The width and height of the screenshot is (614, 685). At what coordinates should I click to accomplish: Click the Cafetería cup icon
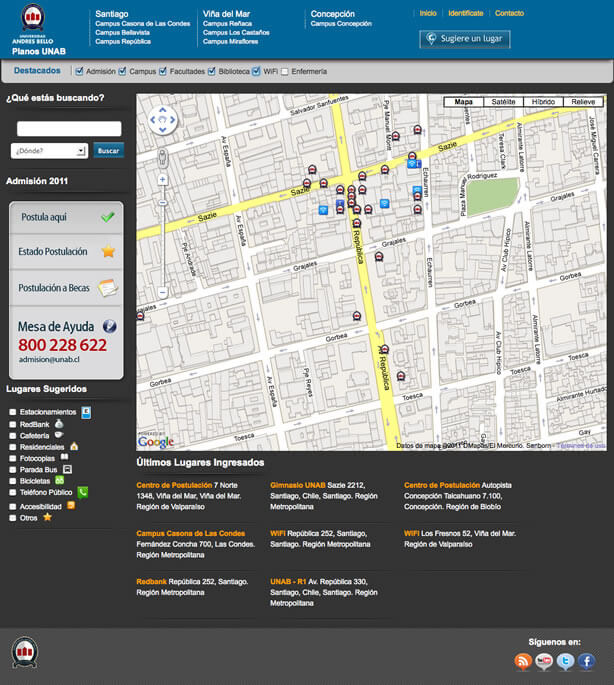click(x=59, y=435)
